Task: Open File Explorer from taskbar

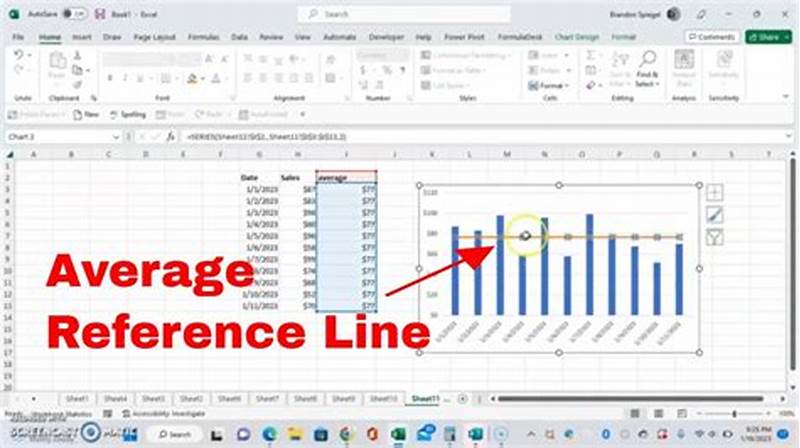Action: point(295,434)
